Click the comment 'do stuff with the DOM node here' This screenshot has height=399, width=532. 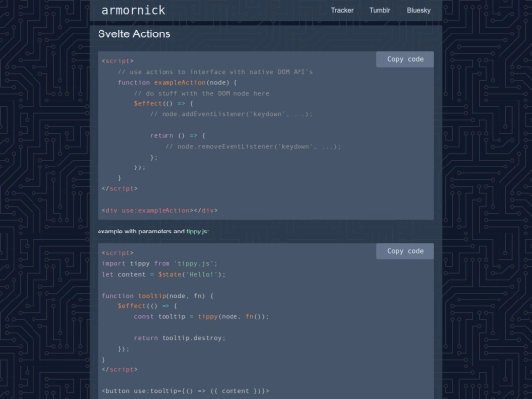click(201, 93)
